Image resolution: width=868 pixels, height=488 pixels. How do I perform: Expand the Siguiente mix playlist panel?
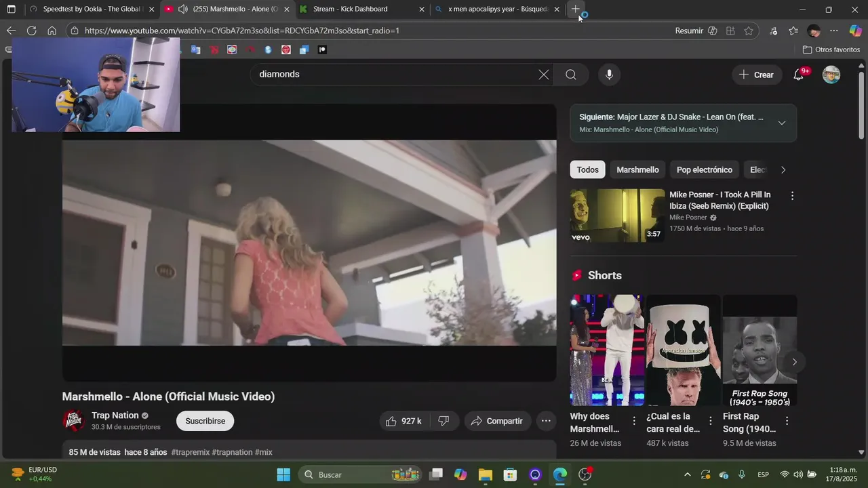pos(782,123)
